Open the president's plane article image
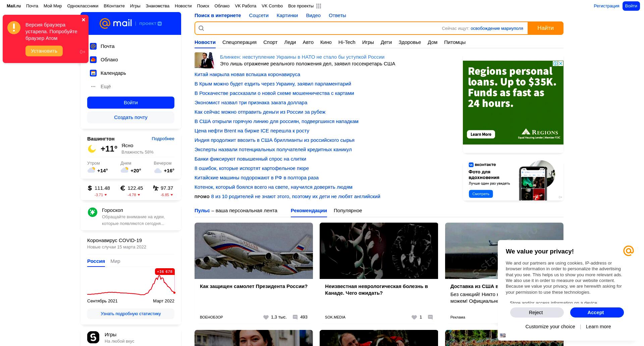The width and height of the screenshot is (644, 346). click(x=254, y=251)
